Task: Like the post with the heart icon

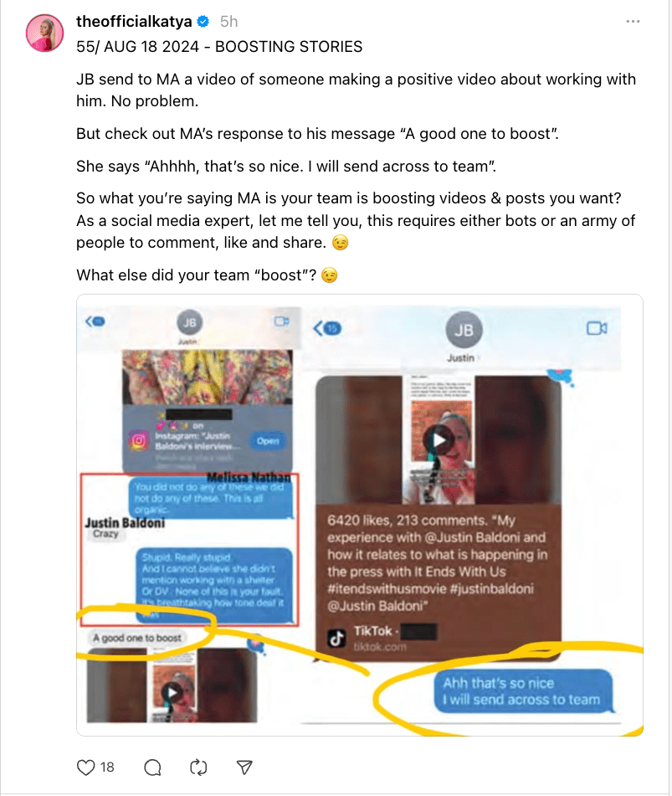Action: (85, 767)
